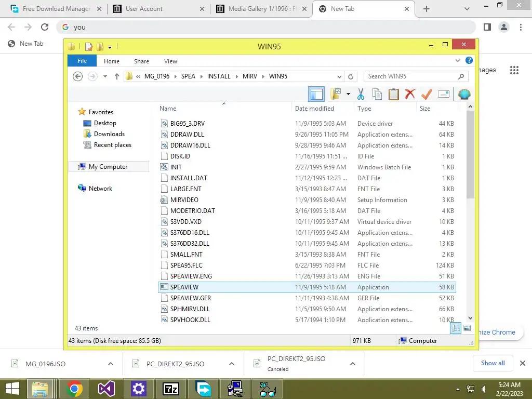Click the Copy icon in Explorer toolbar
This screenshot has width=532, height=399.
(377, 94)
